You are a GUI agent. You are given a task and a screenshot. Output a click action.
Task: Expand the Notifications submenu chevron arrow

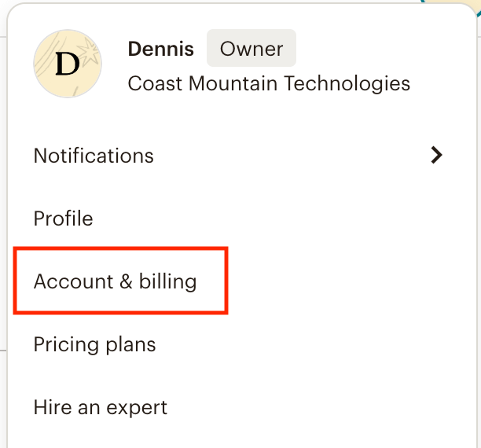437,156
